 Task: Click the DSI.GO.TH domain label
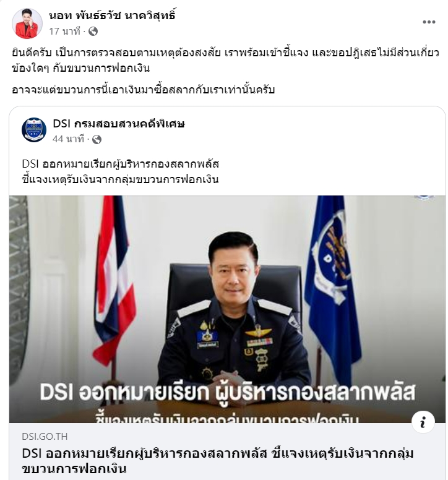click(x=45, y=436)
